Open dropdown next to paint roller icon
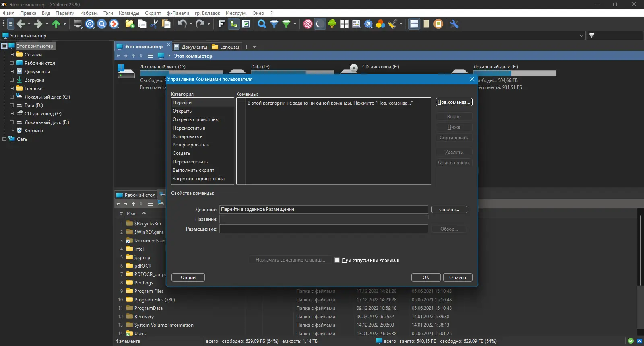Viewport: 644px width, 346px height. point(401,24)
